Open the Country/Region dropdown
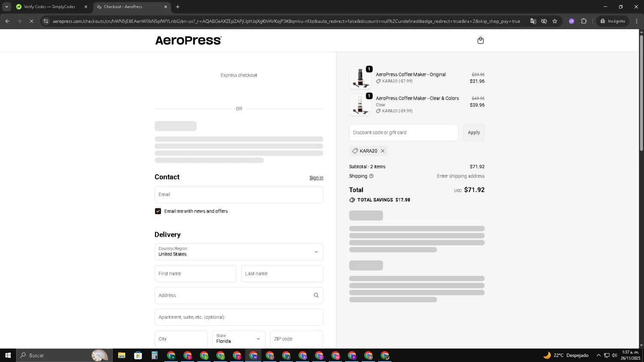 click(239, 252)
